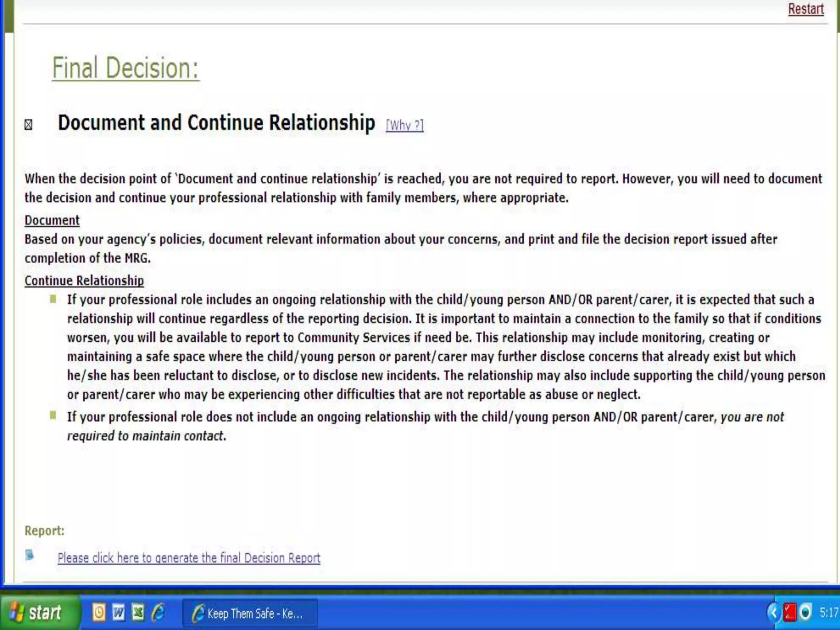This screenshot has height=630, width=840.
Task: Click the Document underlined subheading
Action: click(x=52, y=220)
